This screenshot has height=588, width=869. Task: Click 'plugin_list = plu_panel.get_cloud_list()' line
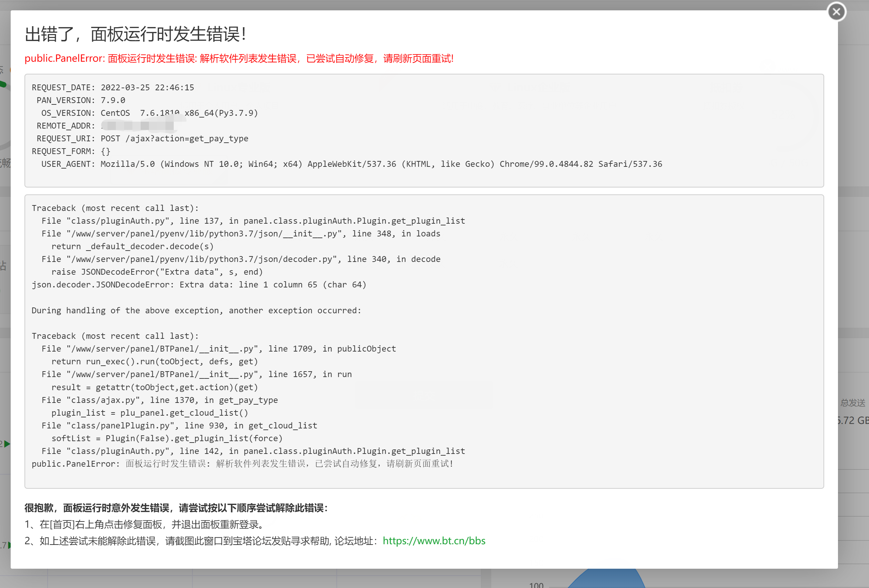[x=150, y=413]
